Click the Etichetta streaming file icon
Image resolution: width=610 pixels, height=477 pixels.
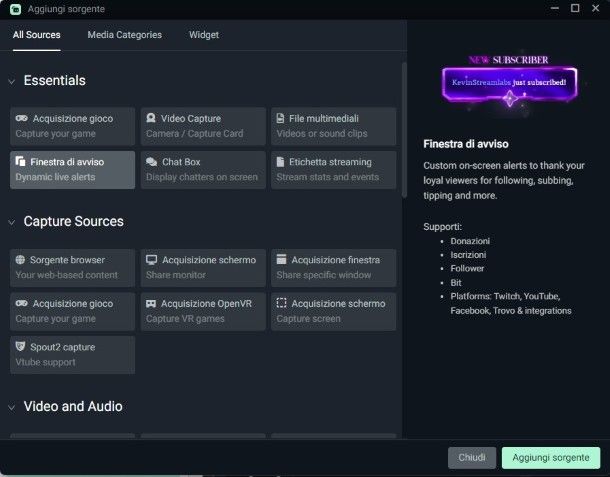tap(280, 161)
